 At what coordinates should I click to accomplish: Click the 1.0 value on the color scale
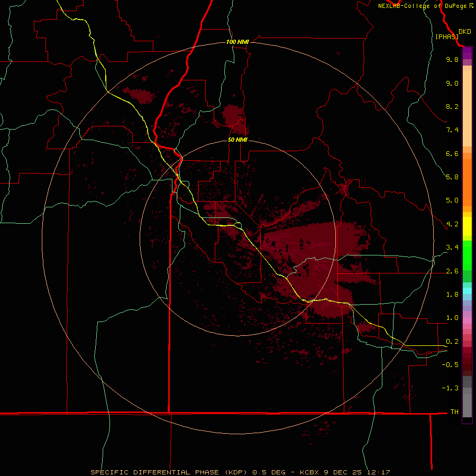pyautogui.click(x=452, y=318)
